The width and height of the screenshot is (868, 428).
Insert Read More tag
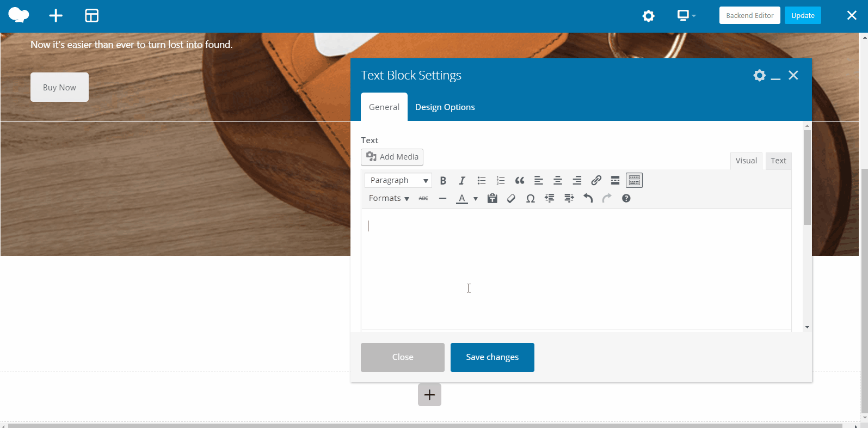615,180
